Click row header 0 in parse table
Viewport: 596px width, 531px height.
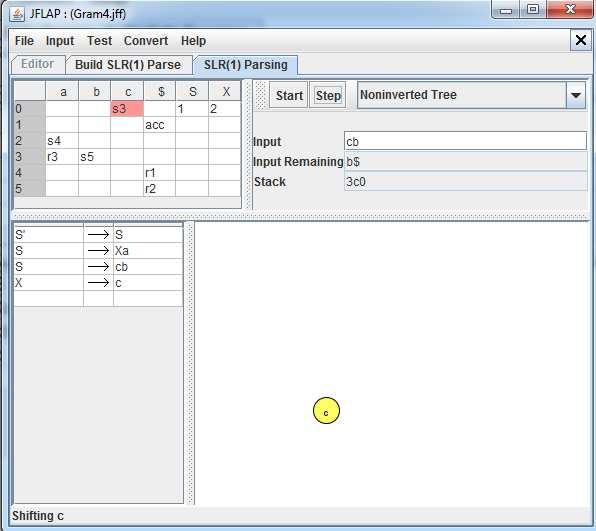coord(30,109)
